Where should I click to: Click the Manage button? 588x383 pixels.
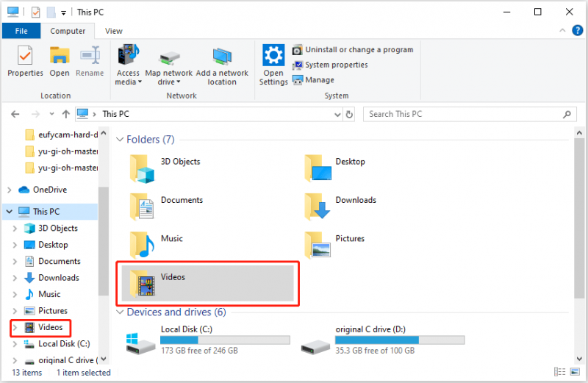(x=314, y=80)
